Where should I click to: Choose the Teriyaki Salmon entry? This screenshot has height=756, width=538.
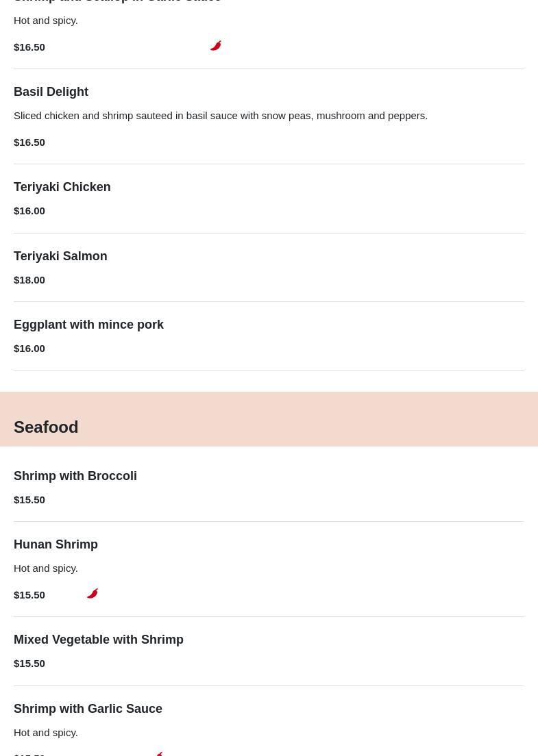[60, 256]
